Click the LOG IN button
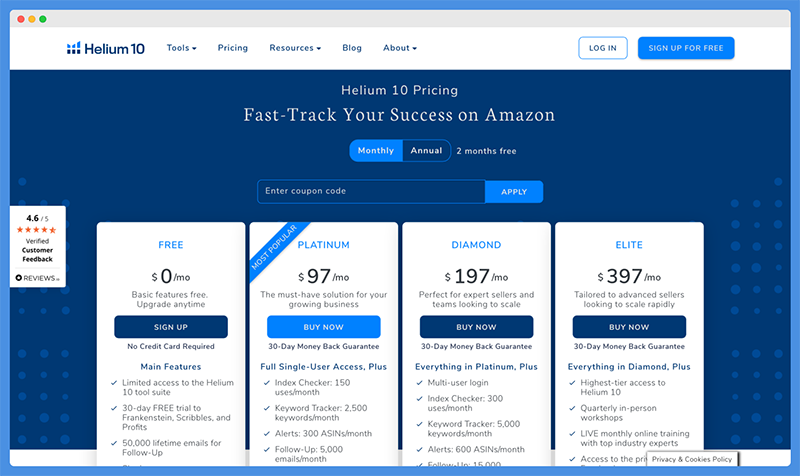Screen dimensions: 800x476 pos(603,48)
